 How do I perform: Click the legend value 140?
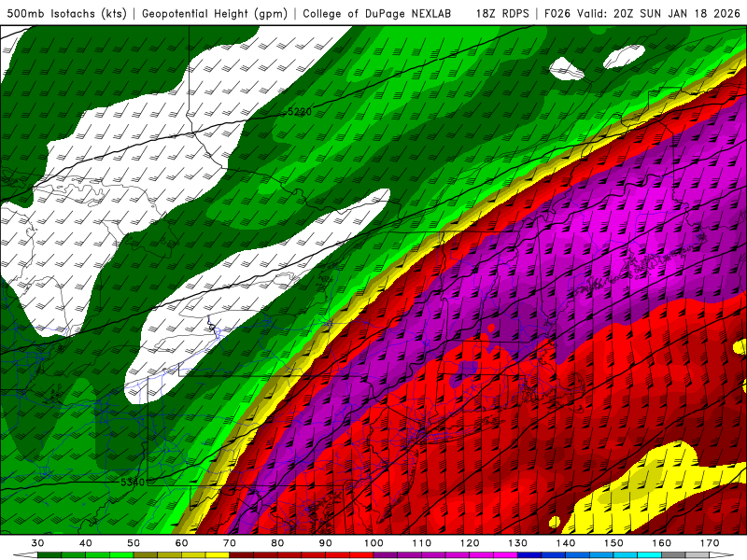(x=566, y=543)
